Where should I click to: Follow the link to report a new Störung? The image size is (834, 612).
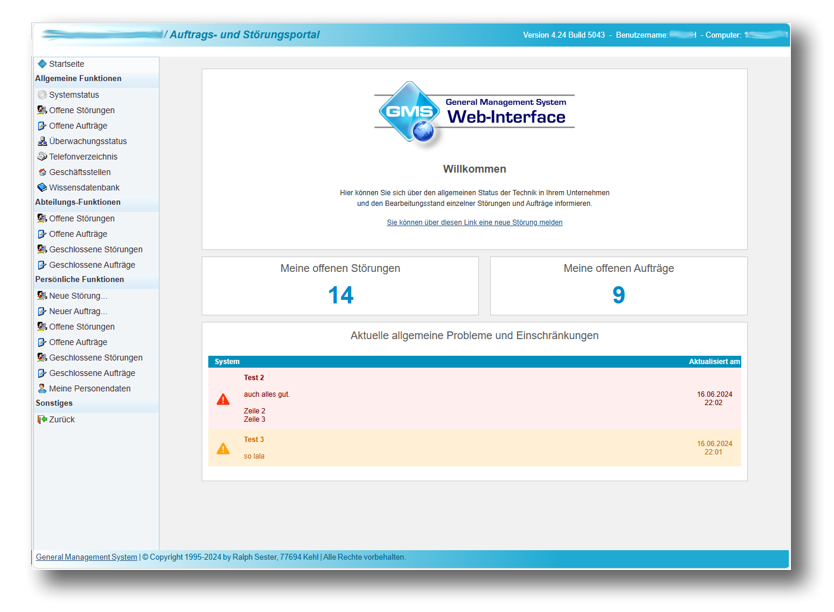[474, 223]
